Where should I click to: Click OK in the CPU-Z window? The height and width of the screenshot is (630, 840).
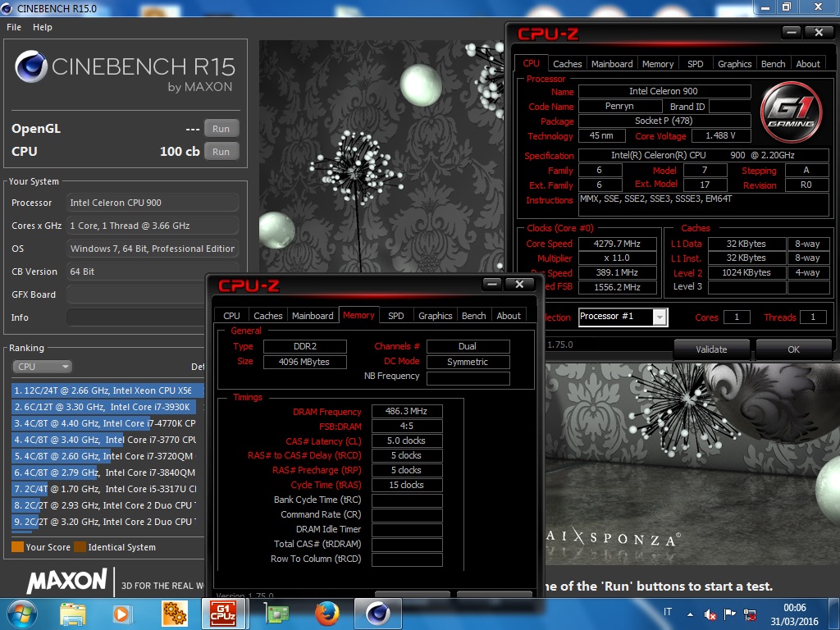(x=793, y=349)
